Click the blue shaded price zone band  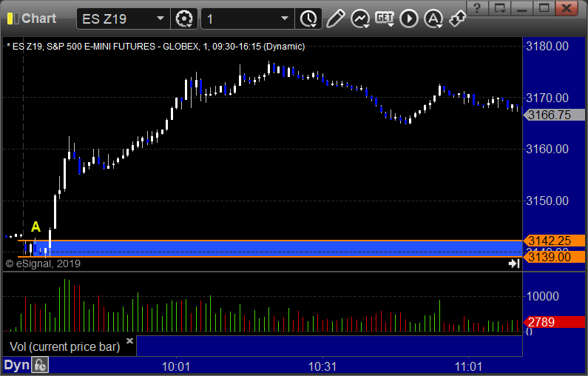click(x=281, y=246)
